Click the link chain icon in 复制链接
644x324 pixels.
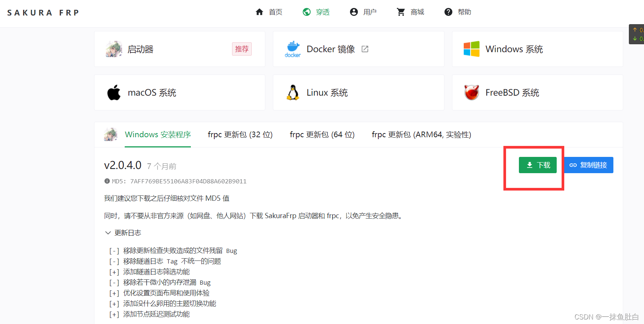tap(573, 165)
